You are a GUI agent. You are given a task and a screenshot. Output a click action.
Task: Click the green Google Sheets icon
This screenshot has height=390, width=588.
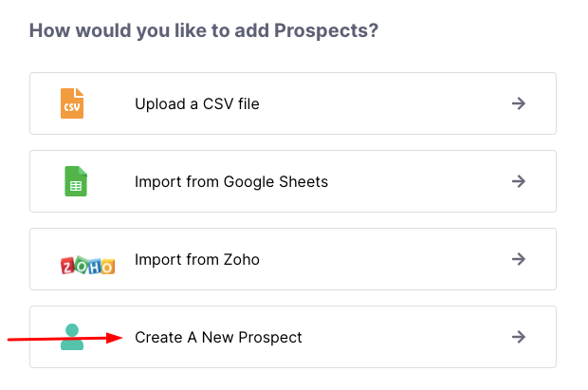[76, 181]
